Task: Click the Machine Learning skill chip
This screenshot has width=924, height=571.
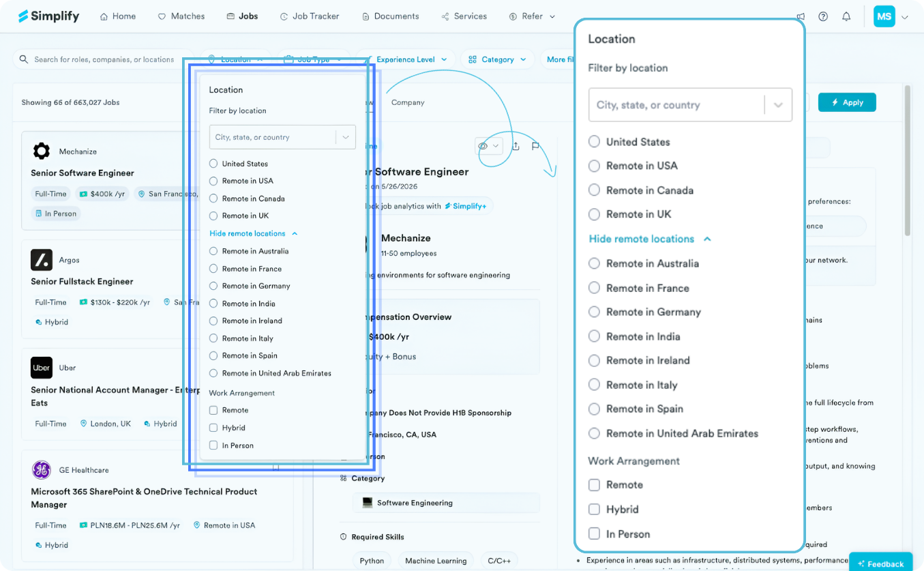Action: tap(436, 561)
